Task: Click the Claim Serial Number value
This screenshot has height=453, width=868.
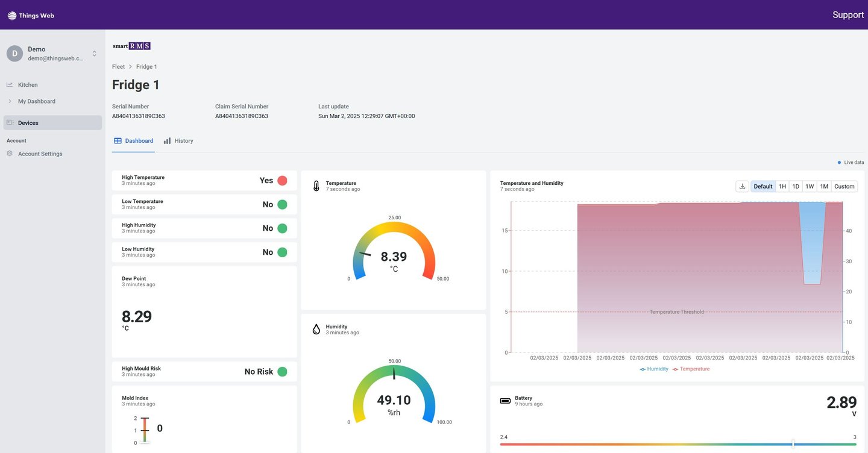Action: [x=242, y=116]
